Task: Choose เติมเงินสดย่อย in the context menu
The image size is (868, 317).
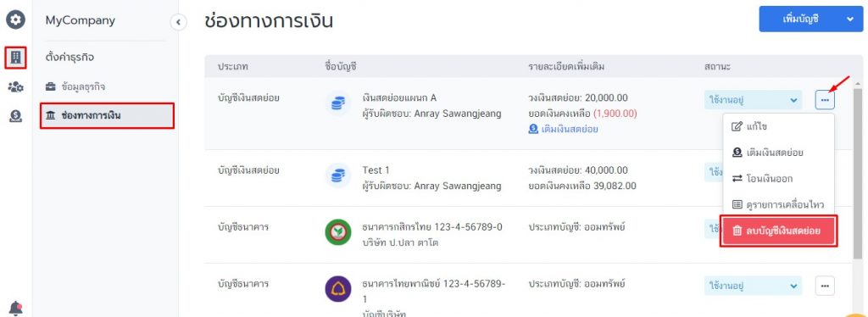Action: pos(778,153)
